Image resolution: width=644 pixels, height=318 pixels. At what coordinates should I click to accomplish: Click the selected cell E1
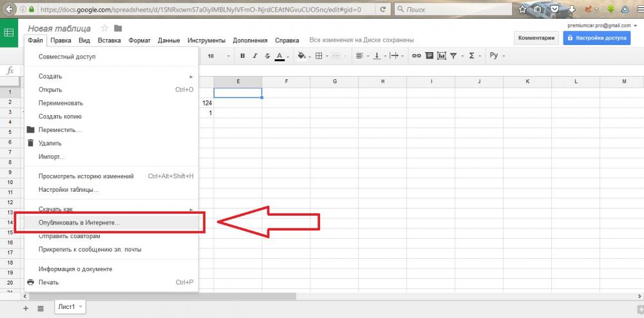click(x=238, y=92)
